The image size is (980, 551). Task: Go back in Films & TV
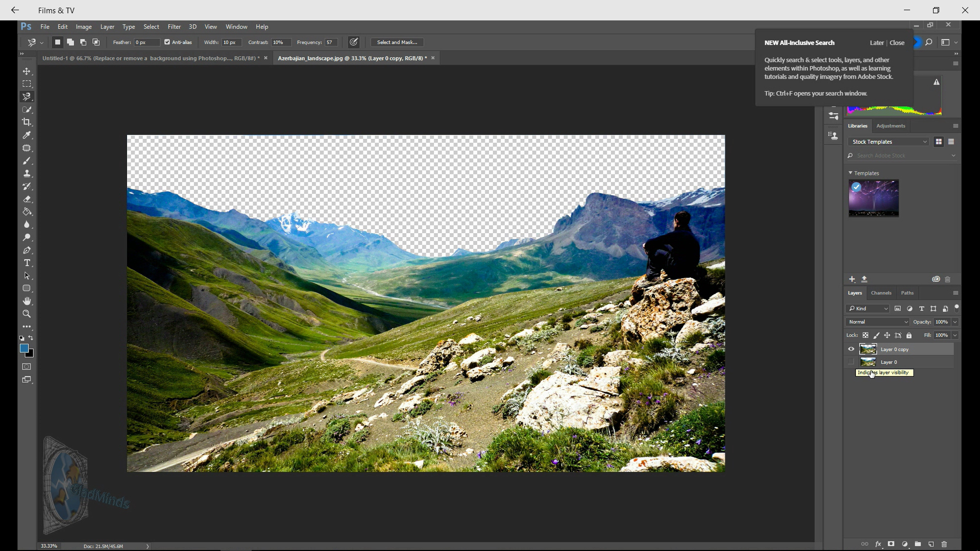pyautogui.click(x=15, y=10)
